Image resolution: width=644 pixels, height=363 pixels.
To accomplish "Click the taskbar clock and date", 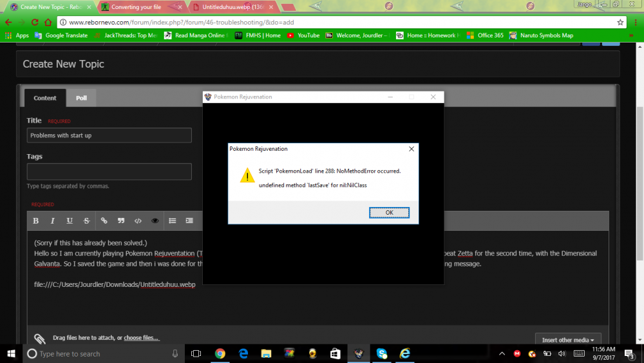I will (x=603, y=353).
